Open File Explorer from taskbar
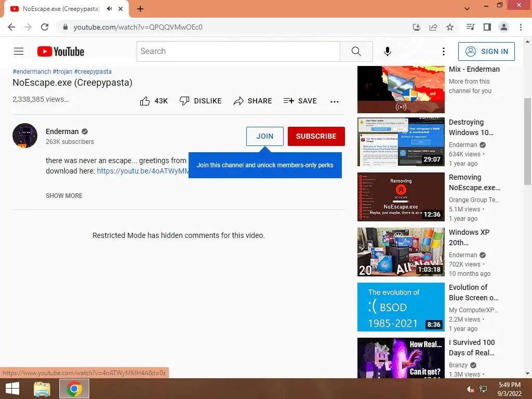 coord(42,389)
